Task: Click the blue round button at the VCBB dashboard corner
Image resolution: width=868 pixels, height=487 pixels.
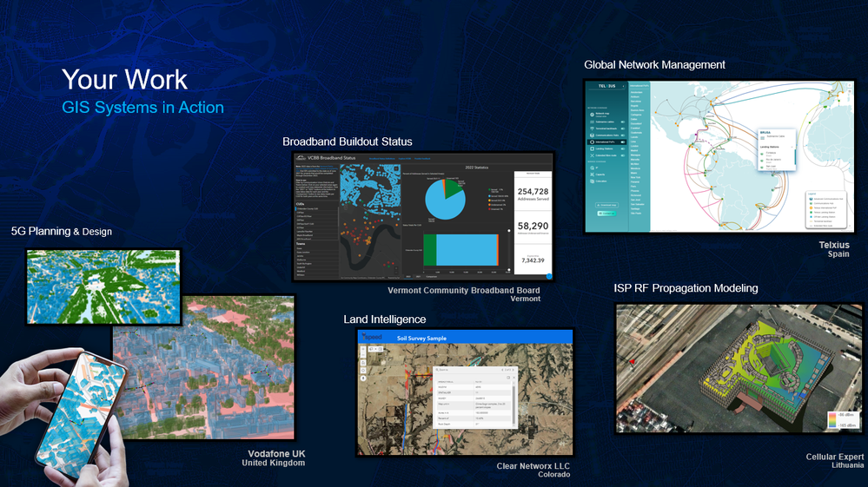Action: click(x=549, y=276)
